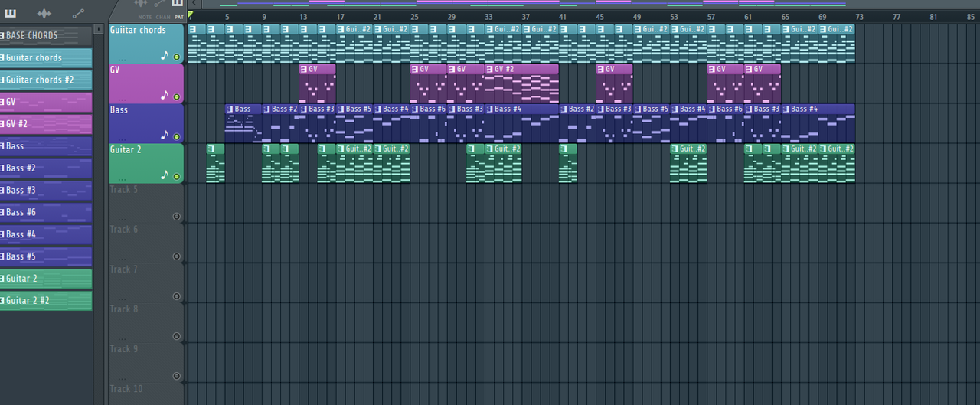This screenshot has width=980, height=405.
Task: Select the Guiitar chords #2 pattern in picker
Action: (x=46, y=80)
